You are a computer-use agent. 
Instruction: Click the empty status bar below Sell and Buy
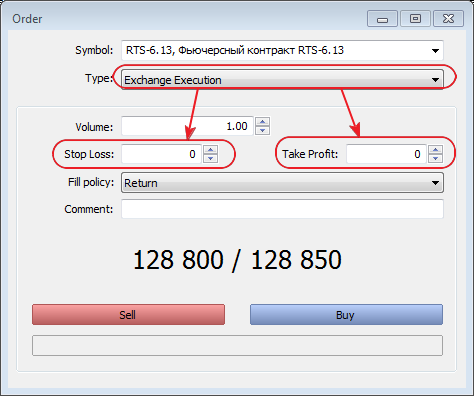point(237,346)
